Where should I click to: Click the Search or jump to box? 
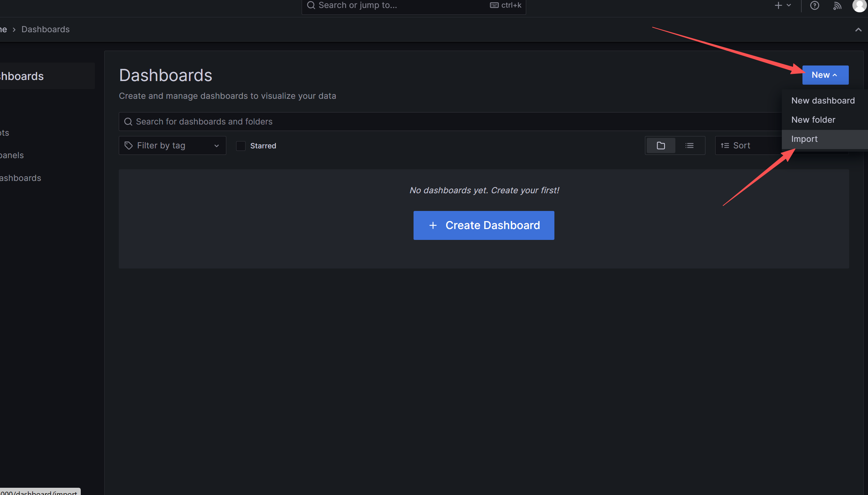[398, 5]
